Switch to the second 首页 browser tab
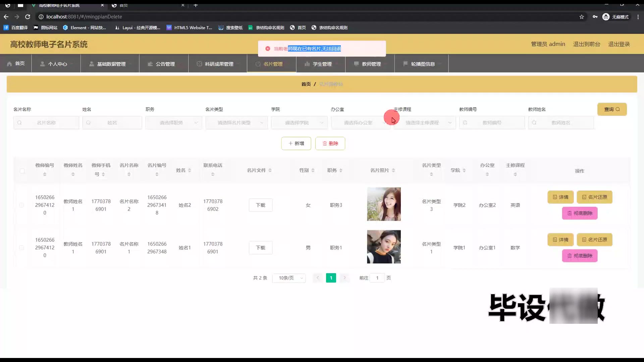The width and height of the screenshot is (644, 362). 148,5
